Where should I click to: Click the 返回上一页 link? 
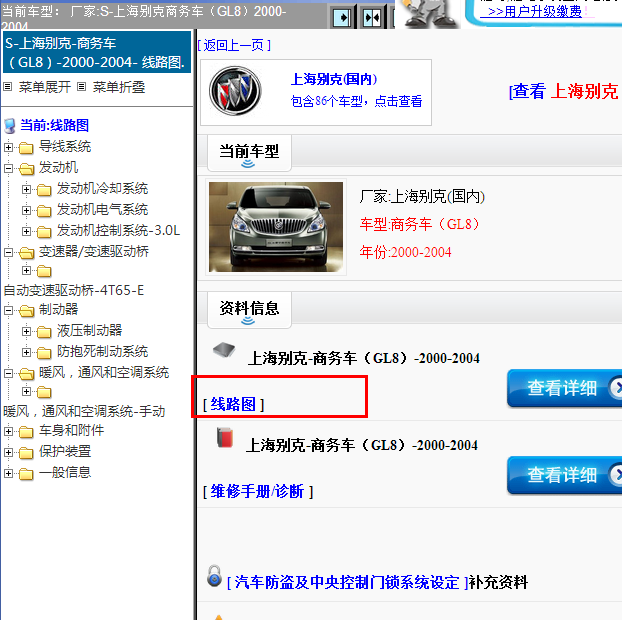click(x=234, y=45)
